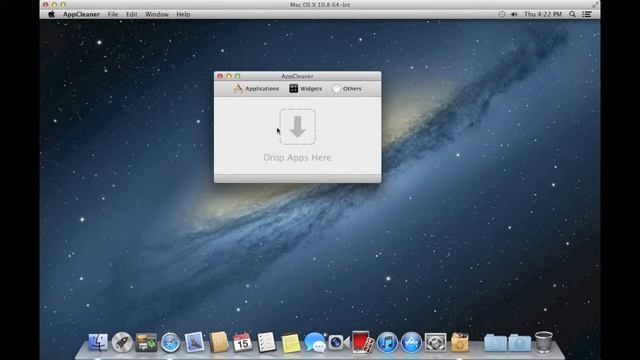This screenshot has height=360, width=640.
Task: Open the App Store icon in Dock
Action: click(411, 342)
